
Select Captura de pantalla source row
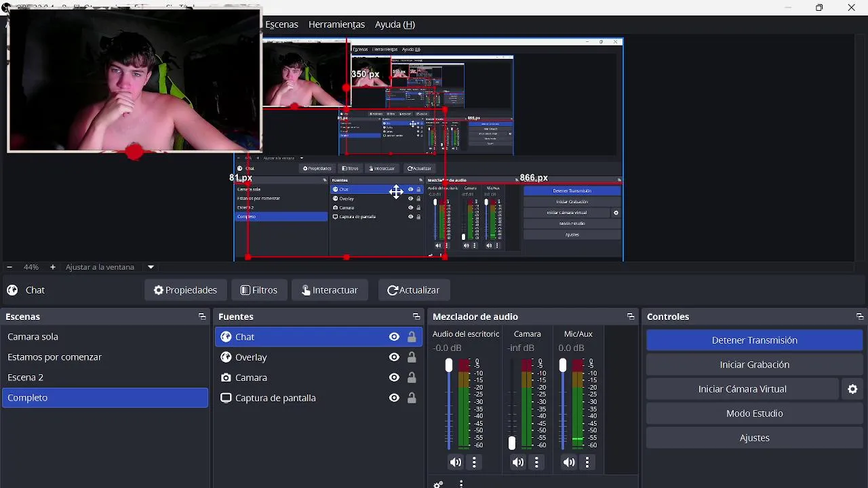click(319, 398)
